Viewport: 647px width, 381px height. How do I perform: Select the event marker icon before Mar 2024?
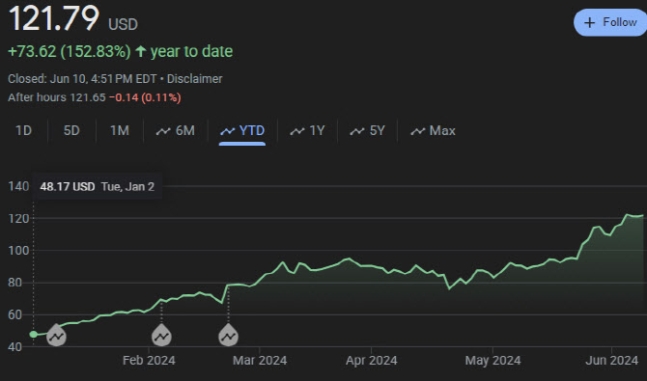click(228, 335)
